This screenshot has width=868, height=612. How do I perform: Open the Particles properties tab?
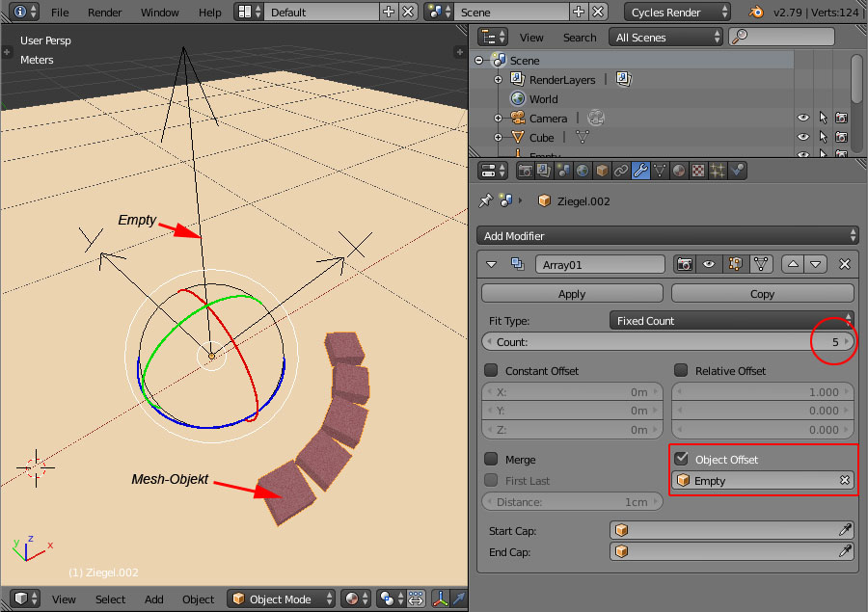718,172
